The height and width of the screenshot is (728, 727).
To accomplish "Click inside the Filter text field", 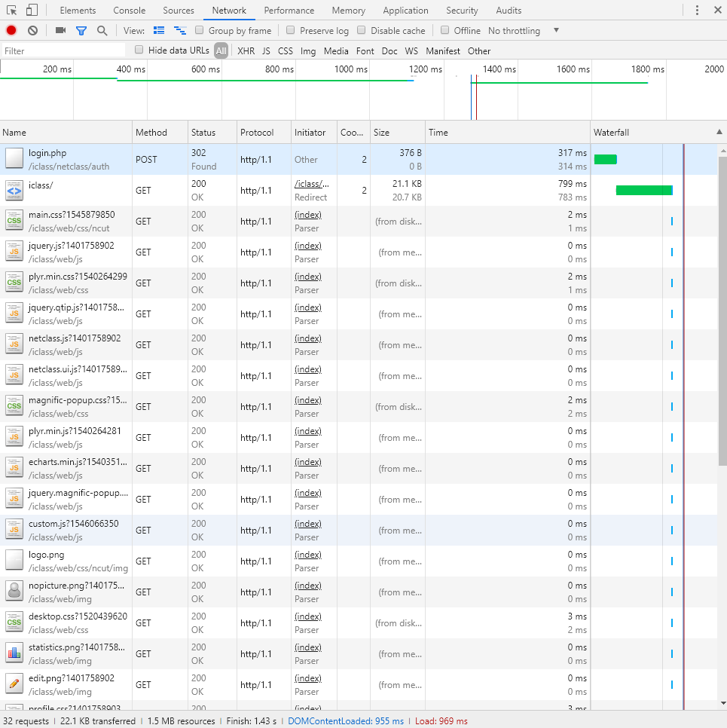I will (64, 51).
